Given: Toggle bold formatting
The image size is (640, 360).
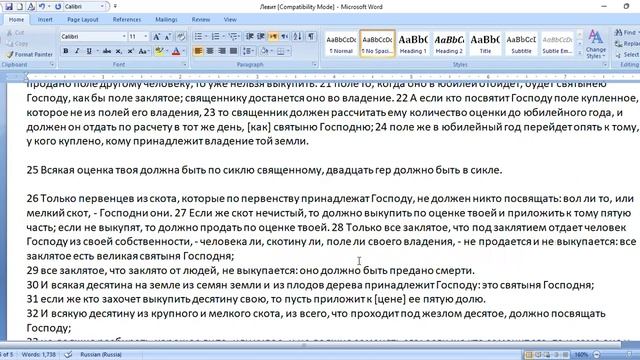Looking at the screenshot, I should coord(66,51).
